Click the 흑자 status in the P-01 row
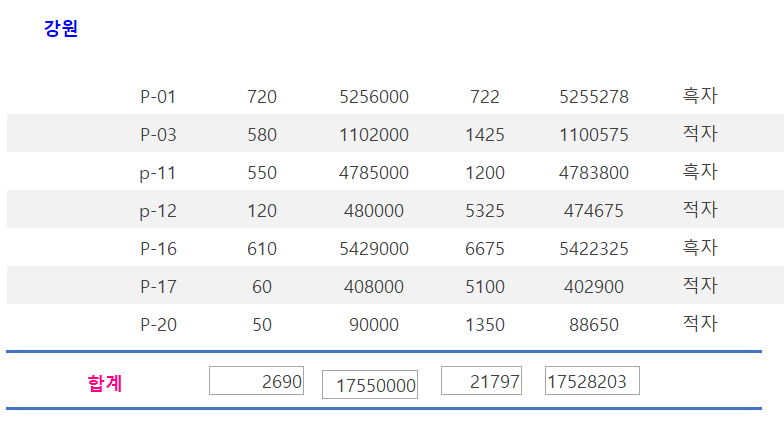 (700, 96)
